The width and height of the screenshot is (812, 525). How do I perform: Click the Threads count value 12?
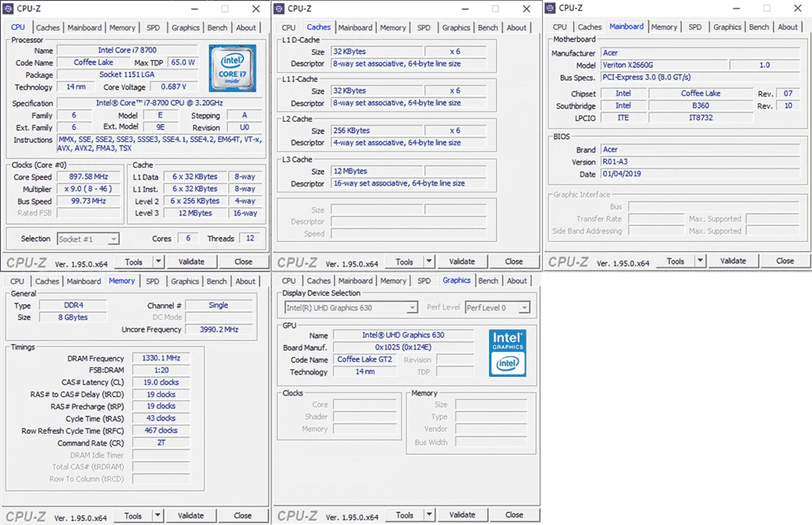(x=250, y=238)
